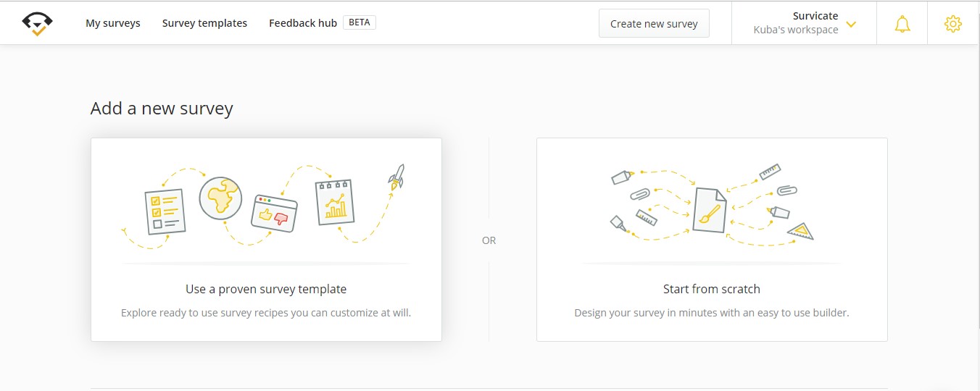Open the Survicate Kuba's workspace switcher
This screenshot has width=980, height=391.
(x=804, y=23)
